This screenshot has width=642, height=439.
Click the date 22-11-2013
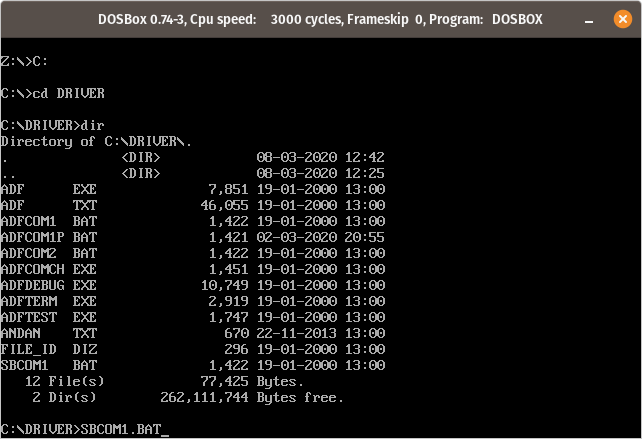coord(297,333)
